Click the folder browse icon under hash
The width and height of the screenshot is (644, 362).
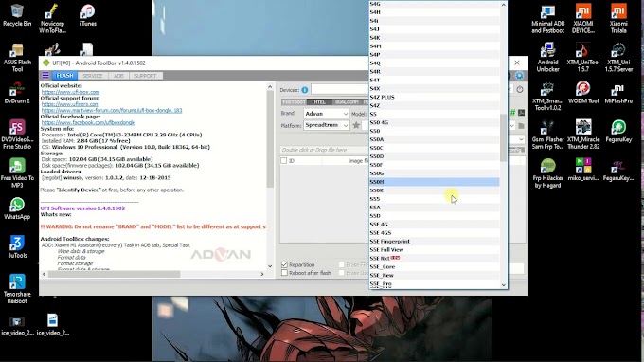[521, 126]
